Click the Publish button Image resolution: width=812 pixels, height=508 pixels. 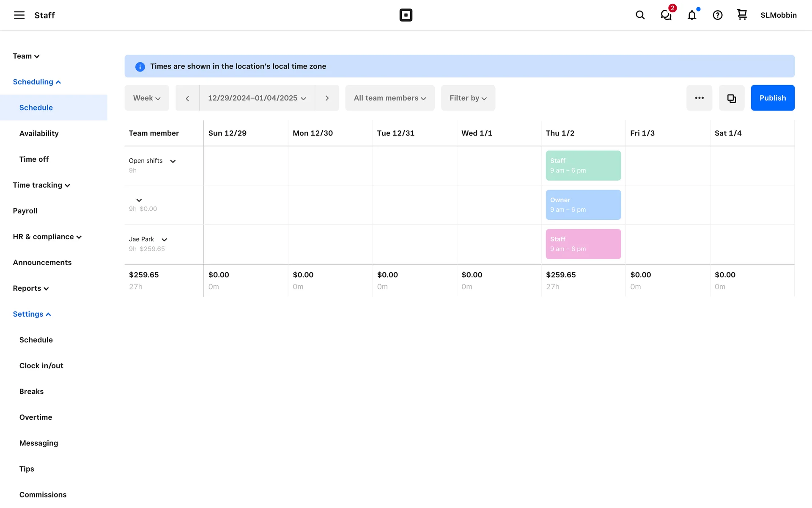pos(772,98)
